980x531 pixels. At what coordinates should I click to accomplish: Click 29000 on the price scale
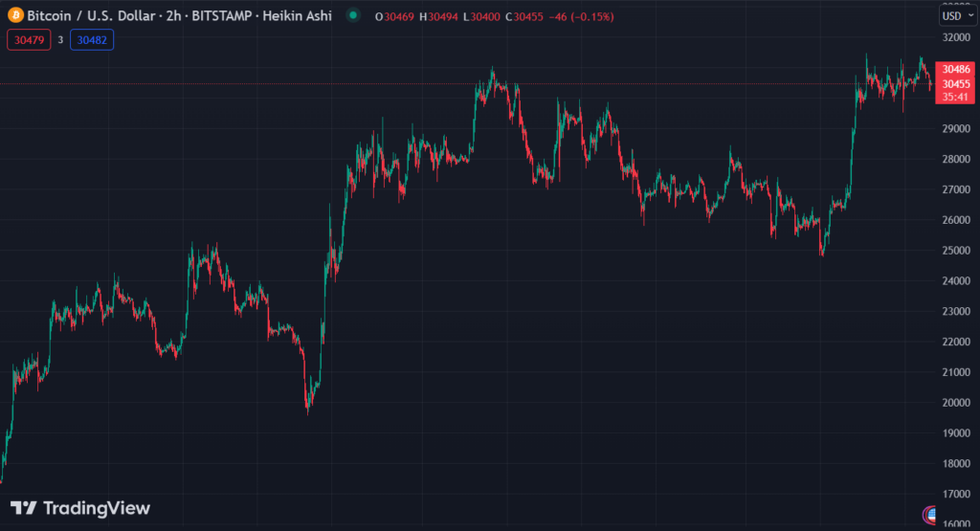[956, 129]
